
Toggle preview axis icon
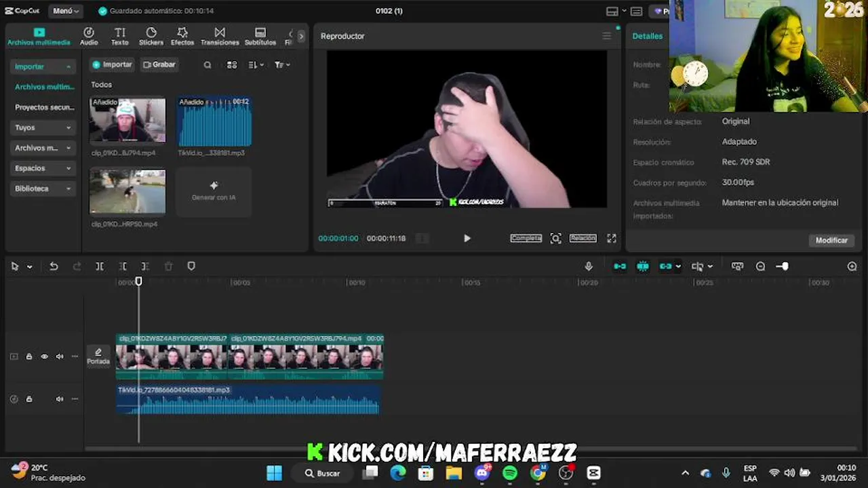coord(697,266)
